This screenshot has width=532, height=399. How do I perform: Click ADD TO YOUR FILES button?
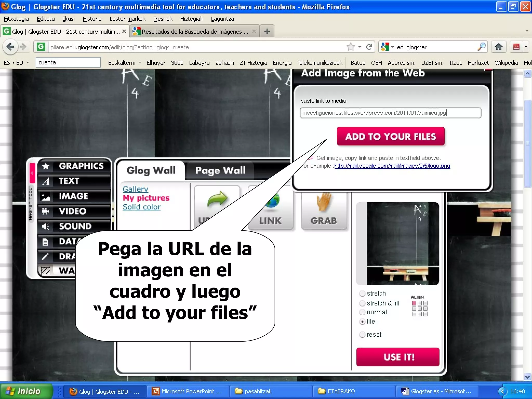click(x=390, y=136)
